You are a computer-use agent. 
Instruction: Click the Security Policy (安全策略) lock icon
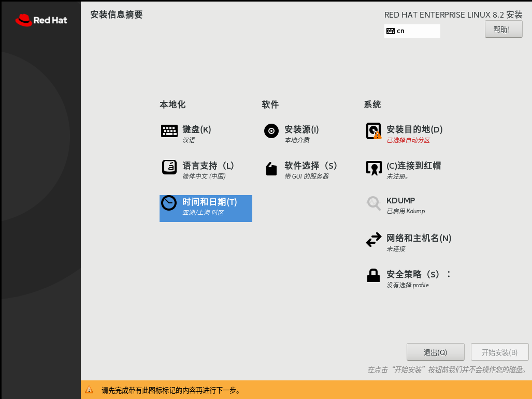(373, 275)
